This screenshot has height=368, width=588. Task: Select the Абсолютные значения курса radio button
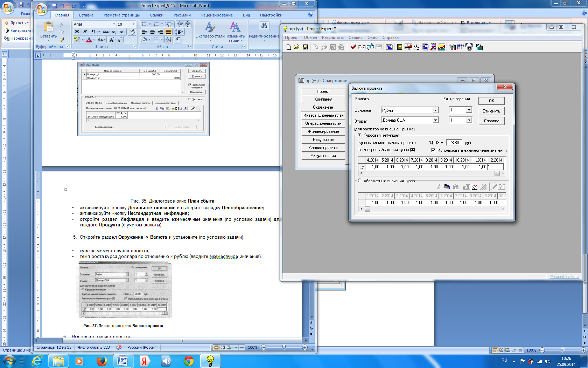(360, 180)
